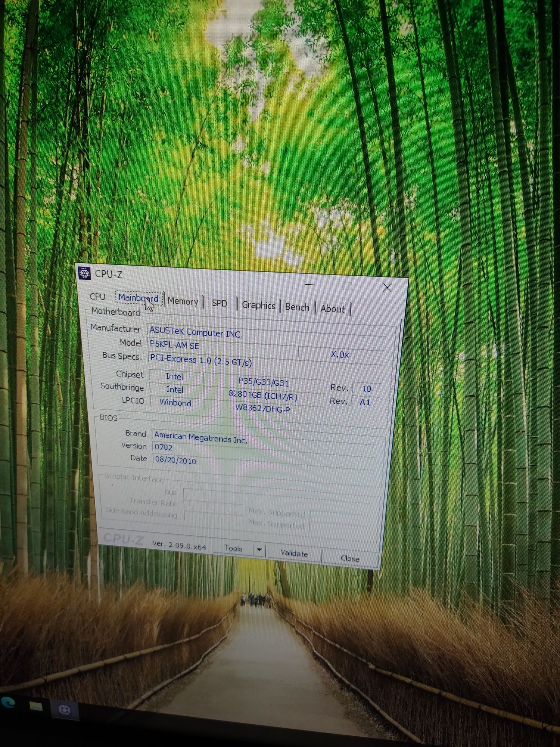Go to the Bench tab
560x747 pixels.
click(297, 307)
